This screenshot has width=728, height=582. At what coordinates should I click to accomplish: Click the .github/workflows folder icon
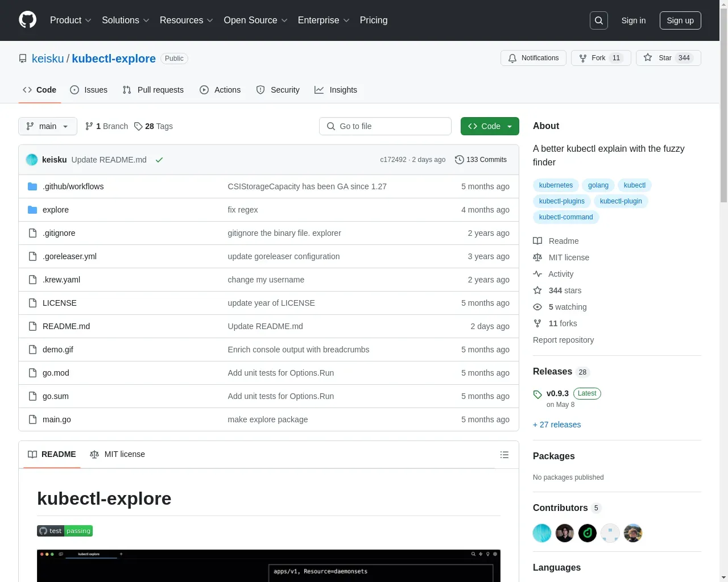point(32,186)
